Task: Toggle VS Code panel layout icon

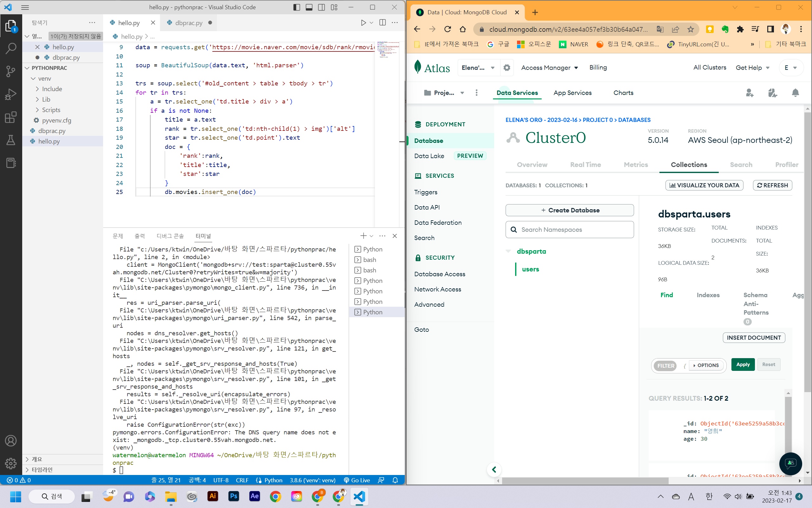Action: tap(309, 7)
